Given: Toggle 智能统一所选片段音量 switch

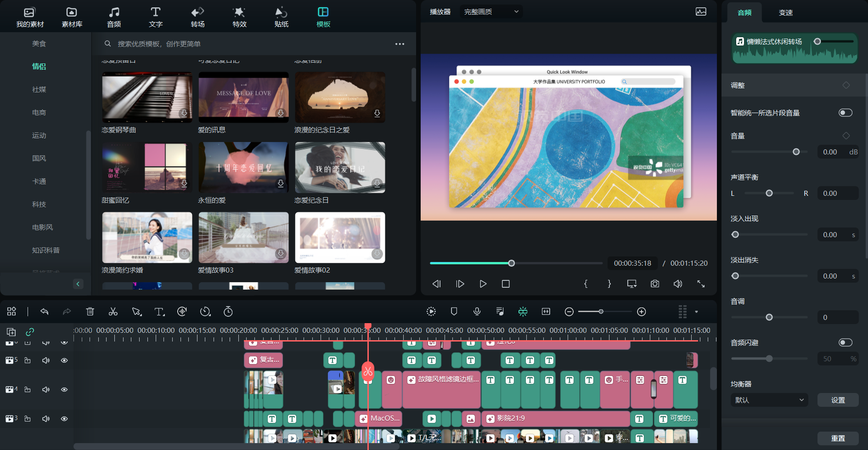Looking at the screenshot, I should (x=845, y=113).
